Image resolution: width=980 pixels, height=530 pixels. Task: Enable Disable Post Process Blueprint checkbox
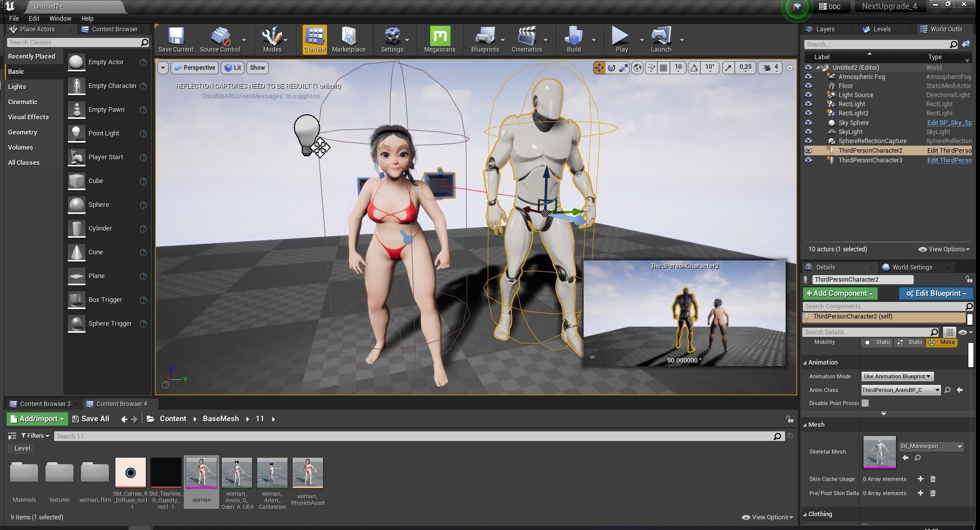(x=865, y=403)
